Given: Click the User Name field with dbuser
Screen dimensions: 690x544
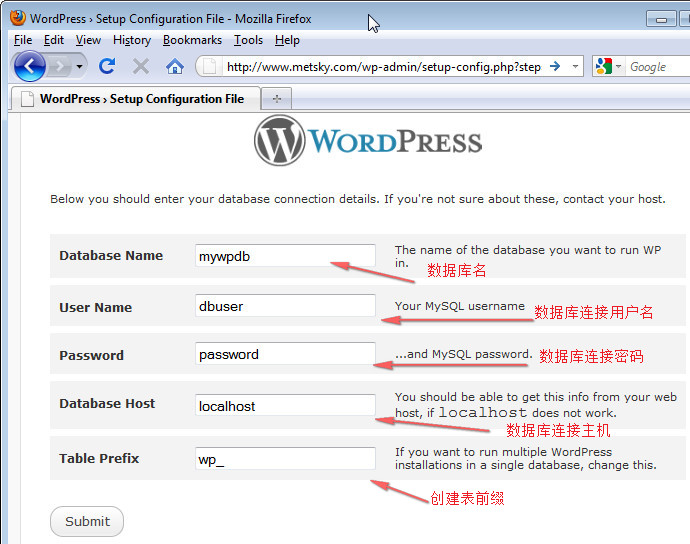Looking at the screenshot, I should (285, 306).
